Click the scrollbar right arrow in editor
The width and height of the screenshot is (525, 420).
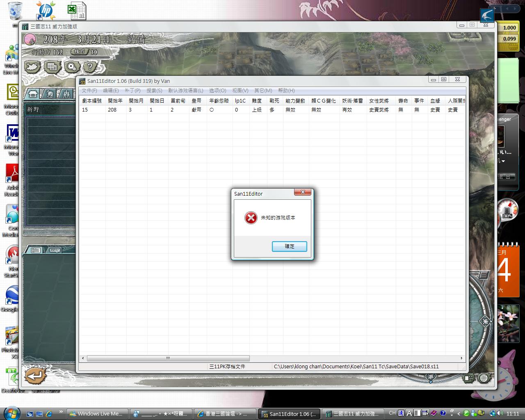[x=461, y=358]
